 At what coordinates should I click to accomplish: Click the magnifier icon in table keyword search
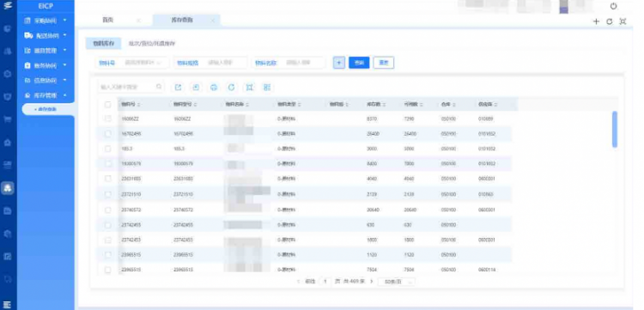[160, 87]
